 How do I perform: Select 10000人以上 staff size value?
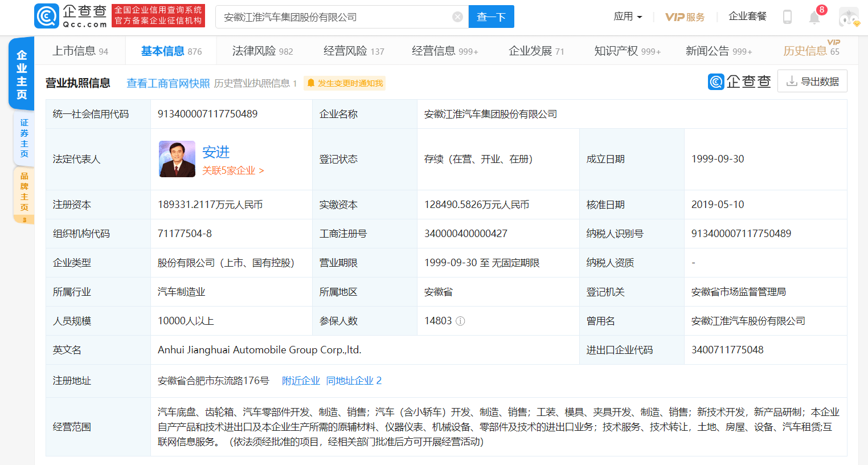coord(186,321)
